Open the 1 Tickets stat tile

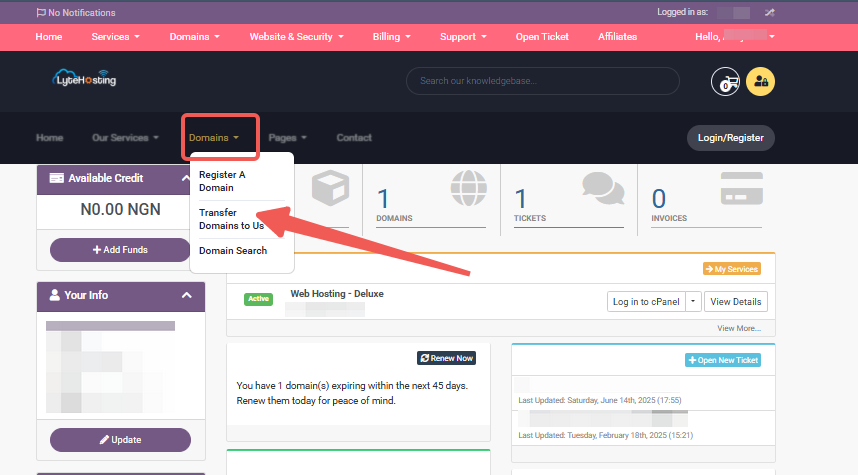(x=569, y=200)
